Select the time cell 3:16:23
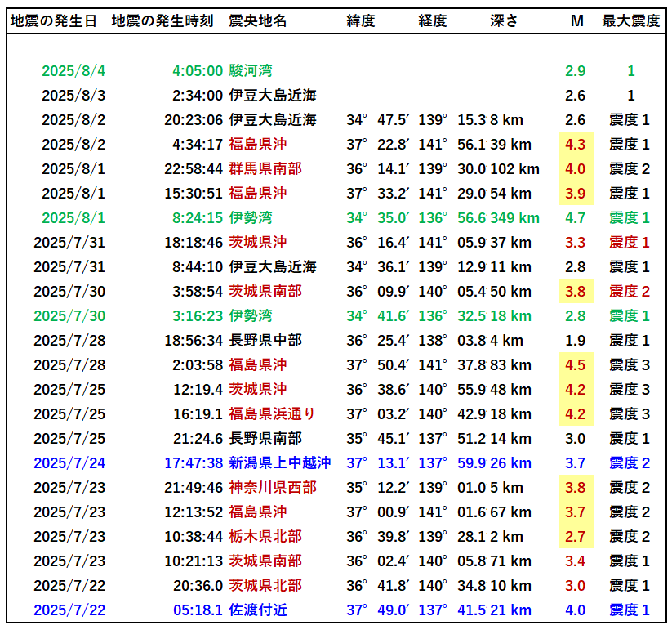Viewport: 672px width, 630px height. [198, 316]
